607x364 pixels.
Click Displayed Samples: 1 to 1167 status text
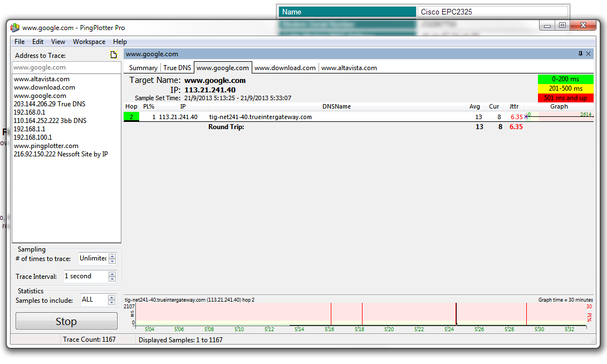tap(180, 340)
